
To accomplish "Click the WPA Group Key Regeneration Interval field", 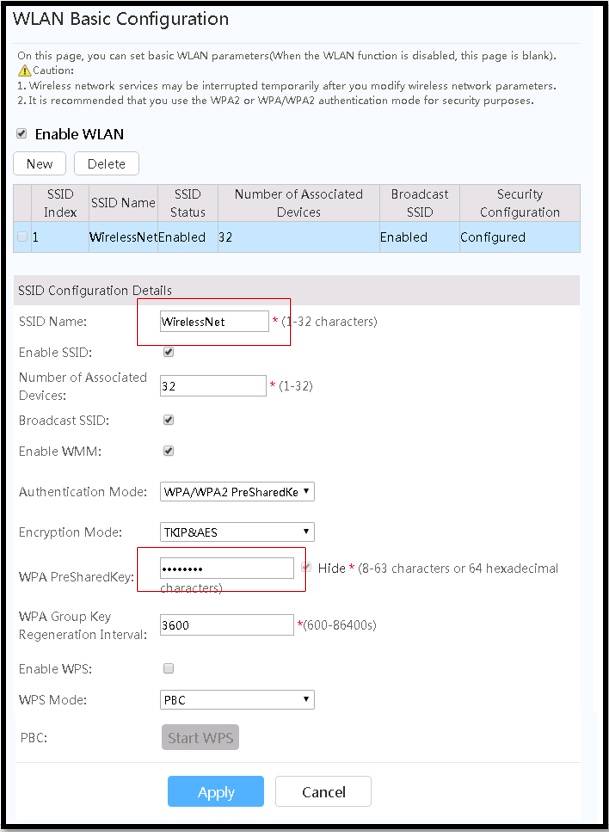I will coord(226,625).
